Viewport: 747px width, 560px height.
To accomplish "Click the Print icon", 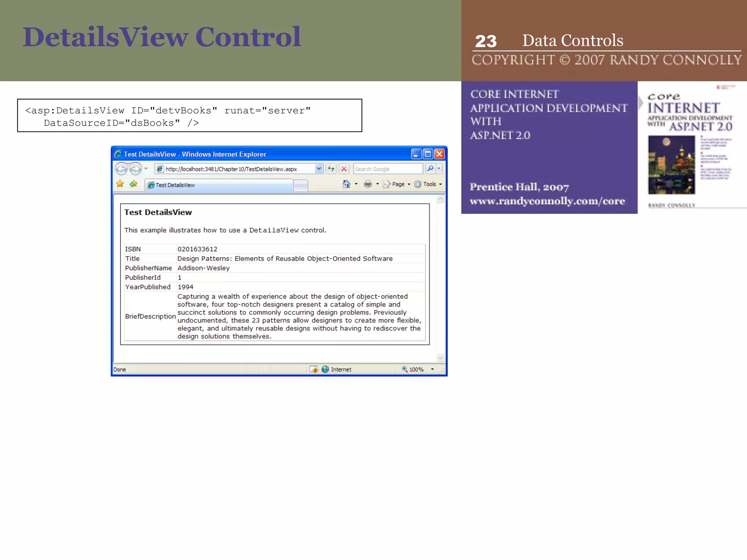I will click(368, 184).
